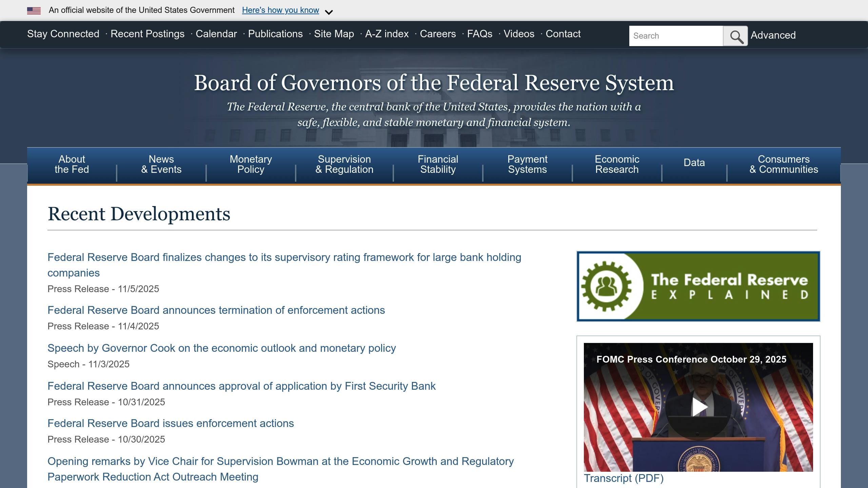Open the Videos page

tap(518, 34)
